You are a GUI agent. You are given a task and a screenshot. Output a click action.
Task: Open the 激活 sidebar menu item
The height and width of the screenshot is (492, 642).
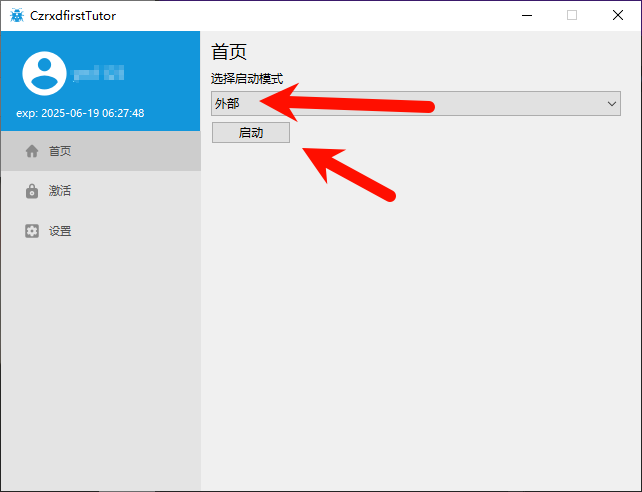click(101, 191)
